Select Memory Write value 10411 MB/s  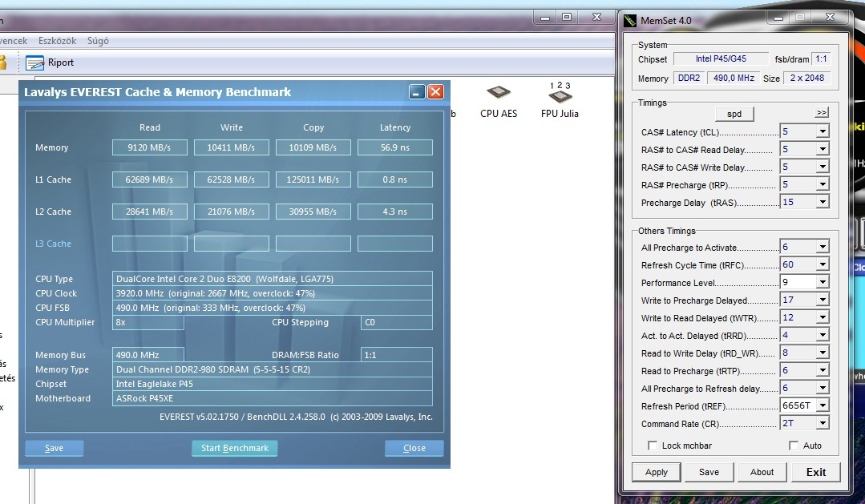coord(231,147)
